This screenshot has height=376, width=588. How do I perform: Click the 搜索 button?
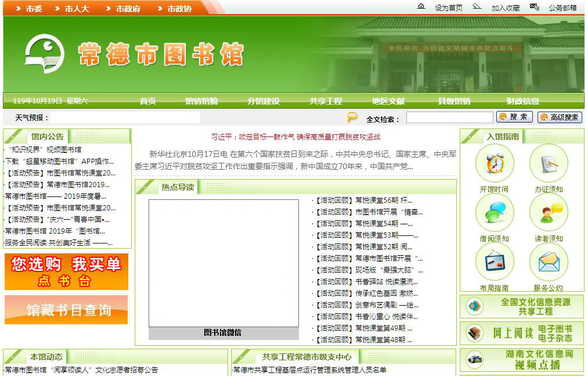[x=514, y=117]
